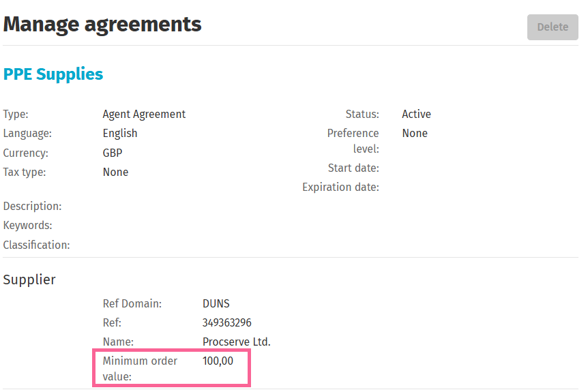The image size is (588, 392).
Task: Select the Preference level None value
Action: [415, 134]
